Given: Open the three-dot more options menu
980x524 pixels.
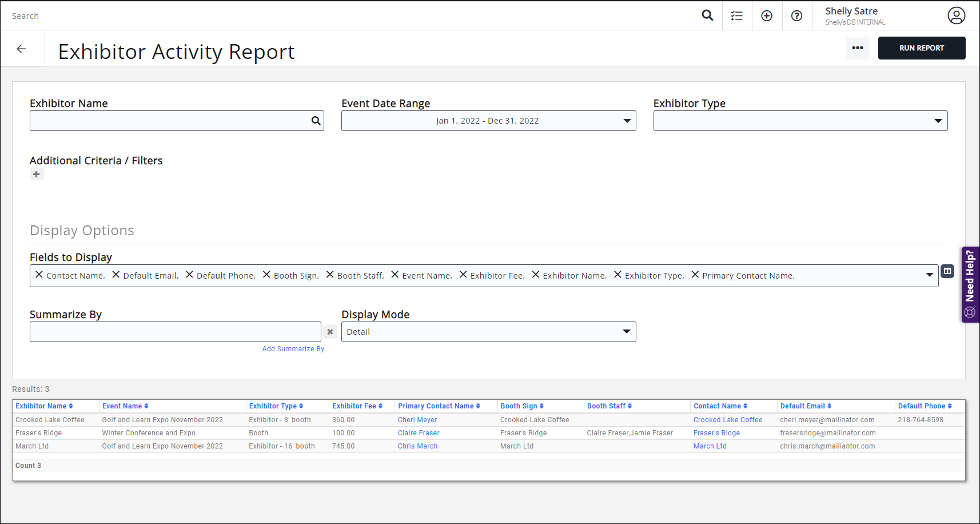Looking at the screenshot, I should point(857,48).
